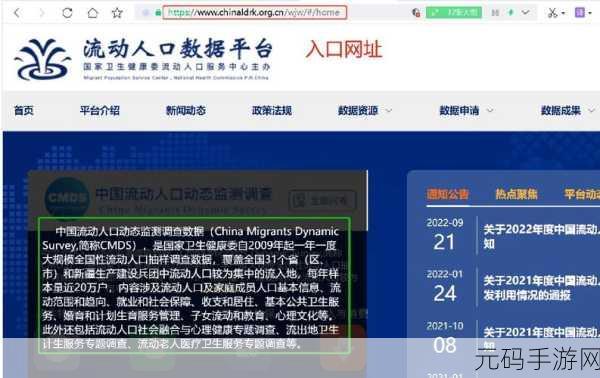The height and width of the screenshot is (378, 600).
Task: Click the round CMDS logo
Action: 67,199
